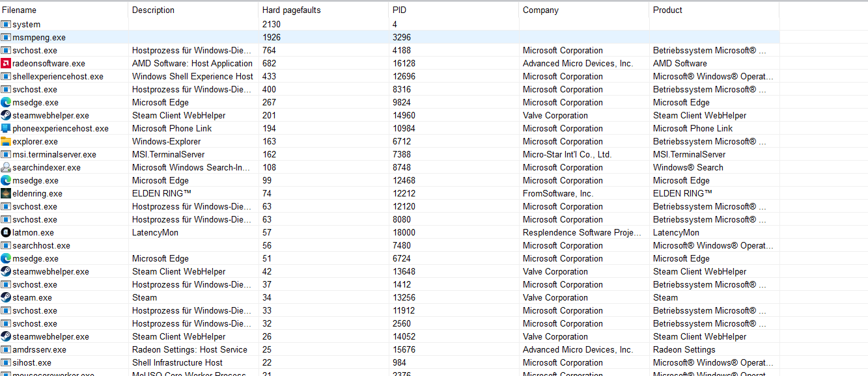
Task: Click the shellexperiencehost.exe icon
Action: (6, 76)
